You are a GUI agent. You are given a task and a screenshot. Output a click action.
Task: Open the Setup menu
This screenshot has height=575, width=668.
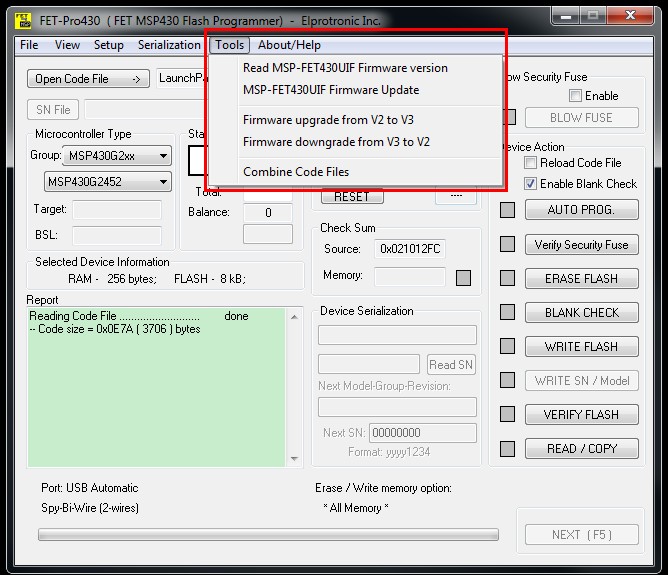click(x=109, y=45)
